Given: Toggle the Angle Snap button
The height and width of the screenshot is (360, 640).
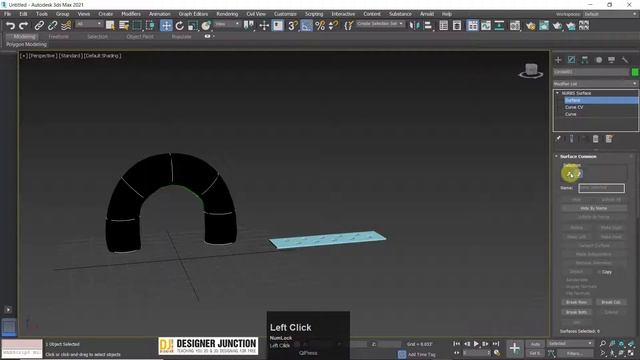Looking at the screenshot, I should pos(306,26).
